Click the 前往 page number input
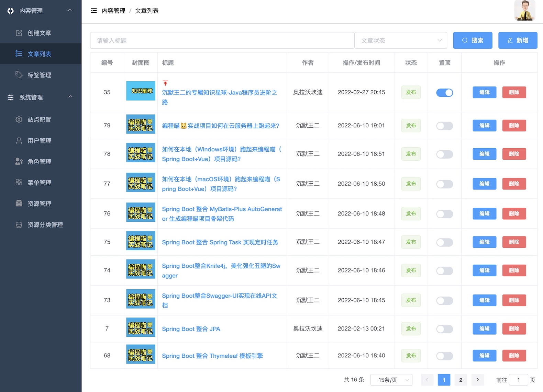Viewport: 543px width, 392px height. [x=518, y=380]
